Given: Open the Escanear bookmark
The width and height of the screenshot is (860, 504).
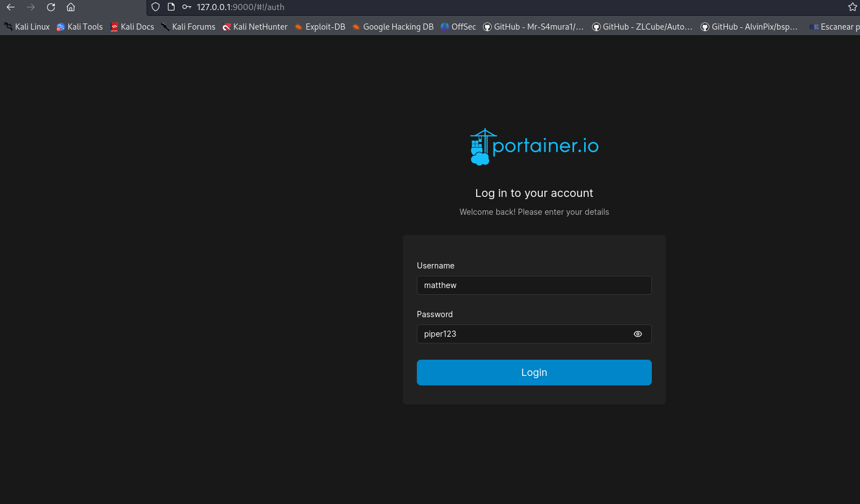Looking at the screenshot, I should [834, 27].
